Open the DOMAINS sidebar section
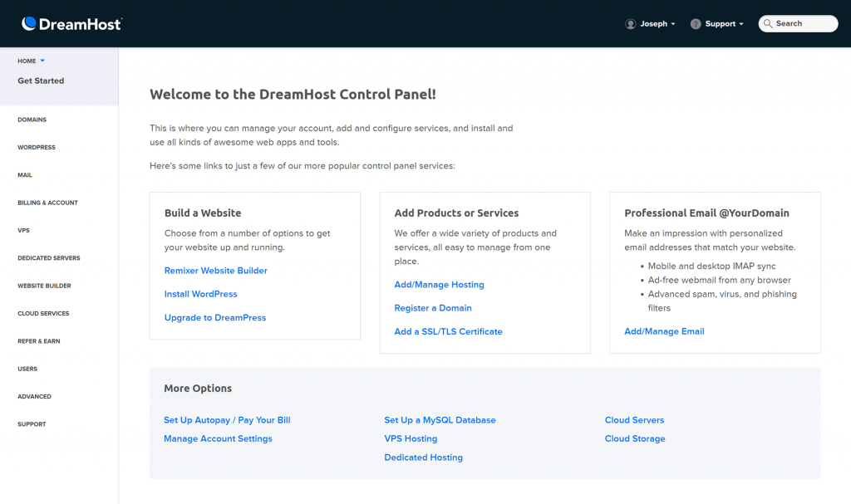 (32, 120)
